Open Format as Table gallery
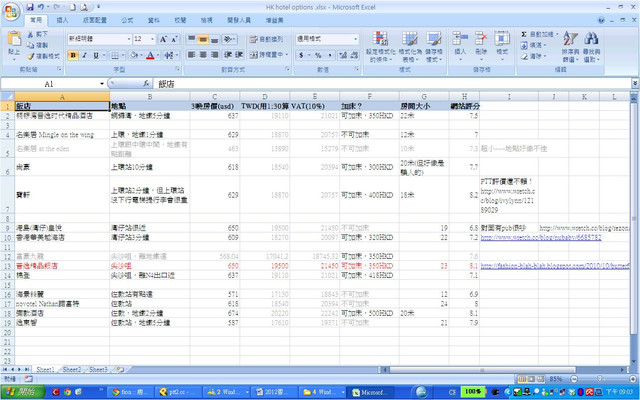 coord(410,47)
